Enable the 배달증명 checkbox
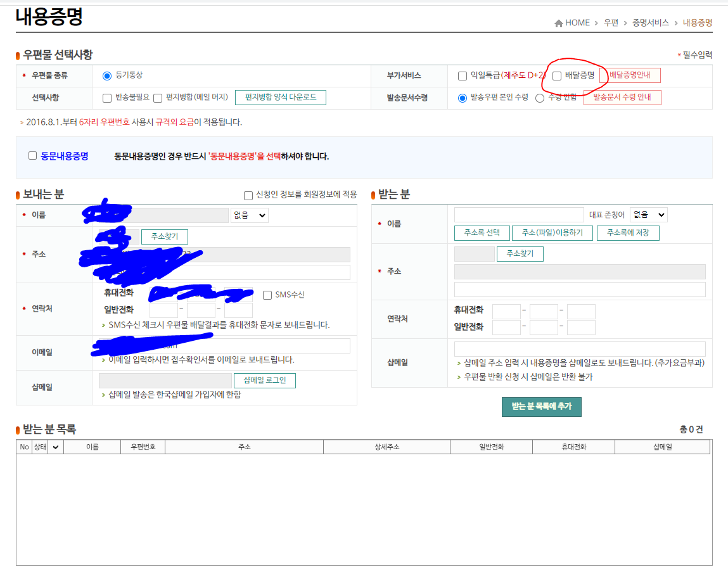Viewport: 728px width, 567px height. (x=557, y=75)
